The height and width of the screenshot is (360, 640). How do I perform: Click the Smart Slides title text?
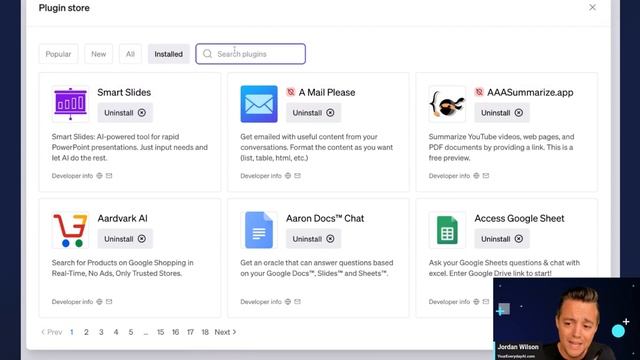(124, 92)
